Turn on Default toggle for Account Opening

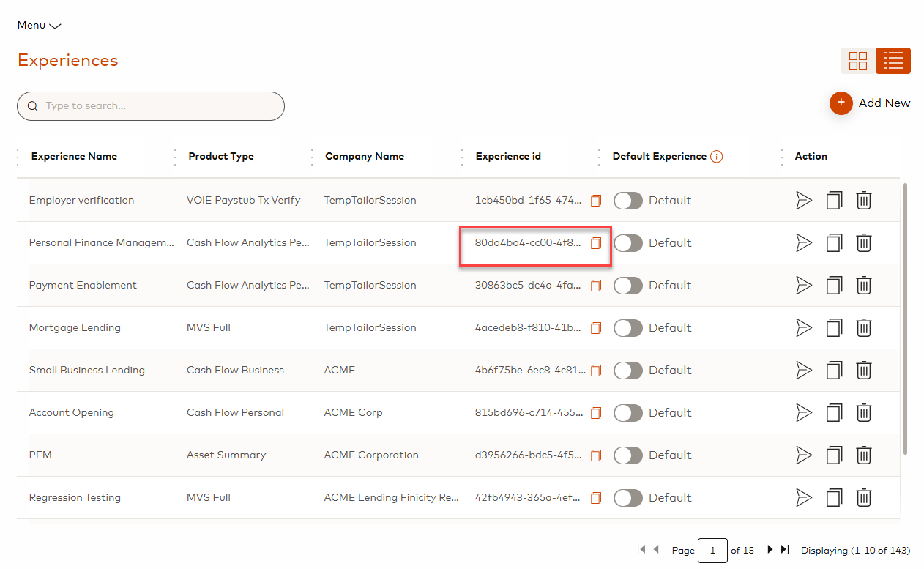point(627,413)
